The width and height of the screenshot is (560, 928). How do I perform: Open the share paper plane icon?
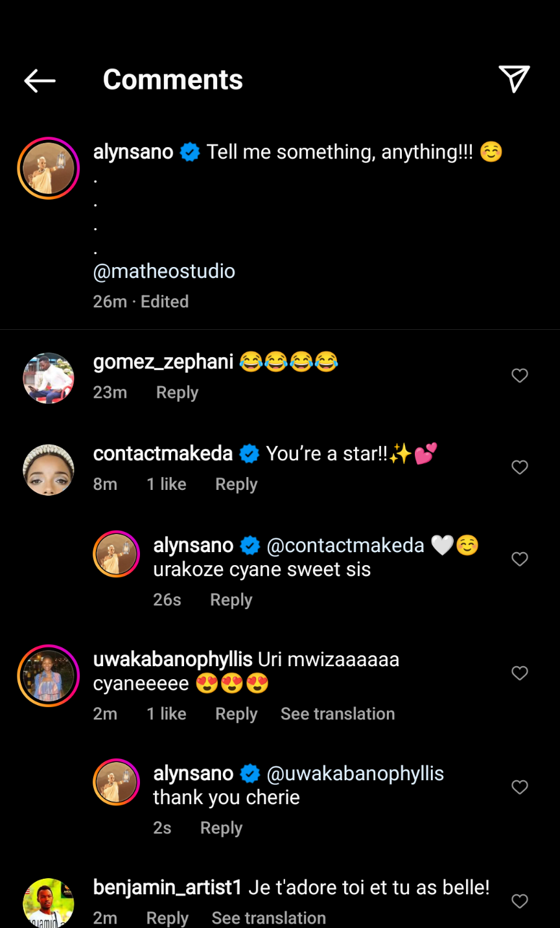[514, 79]
